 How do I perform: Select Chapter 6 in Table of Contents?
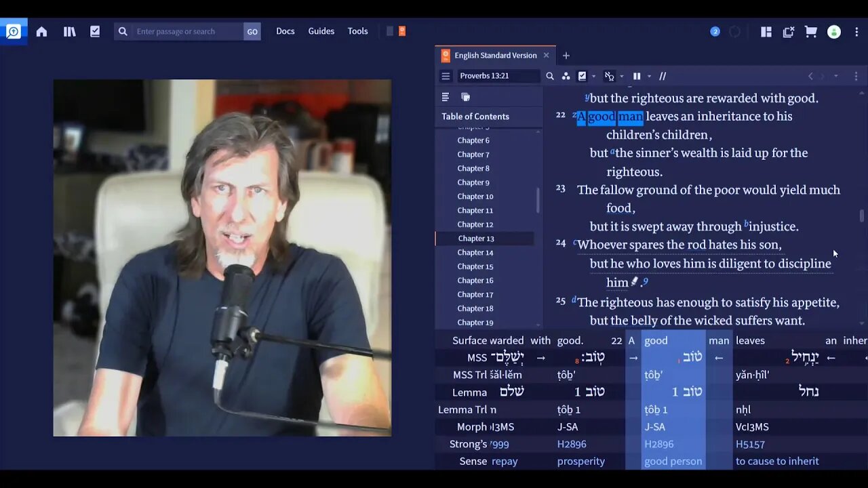pos(473,140)
